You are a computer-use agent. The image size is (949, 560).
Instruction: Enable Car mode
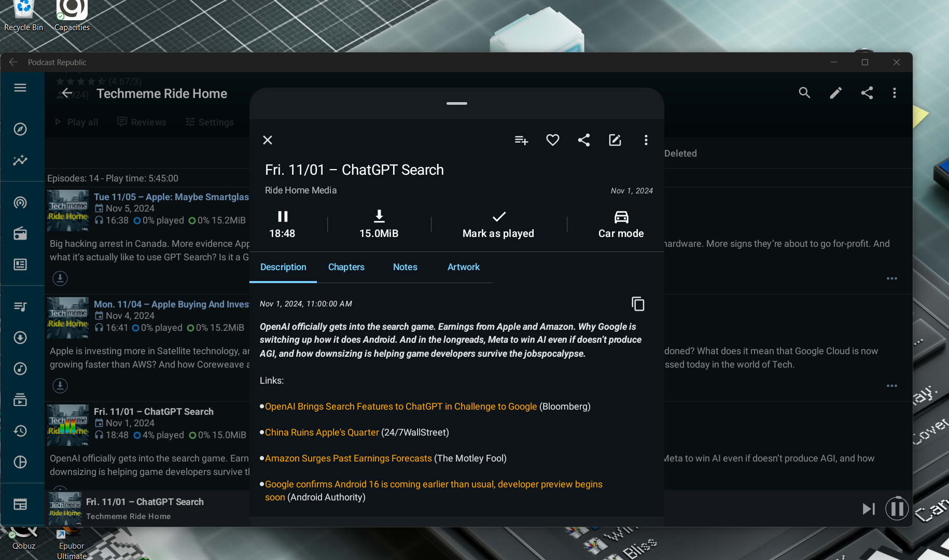point(621,224)
